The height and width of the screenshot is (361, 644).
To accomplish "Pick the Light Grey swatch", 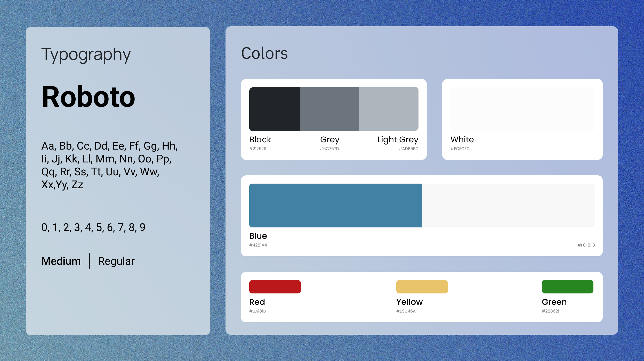I will (x=389, y=109).
